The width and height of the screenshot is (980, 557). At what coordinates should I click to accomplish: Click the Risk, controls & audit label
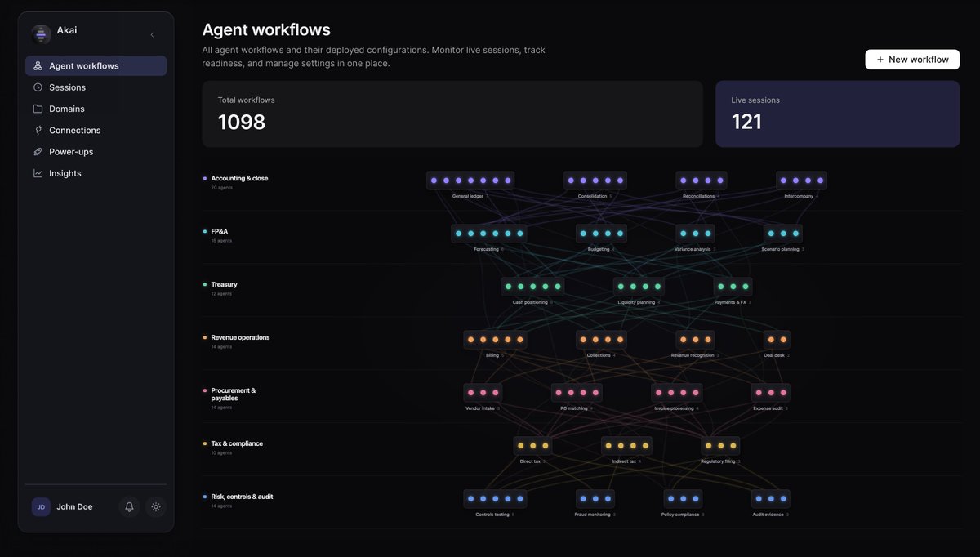coord(242,497)
